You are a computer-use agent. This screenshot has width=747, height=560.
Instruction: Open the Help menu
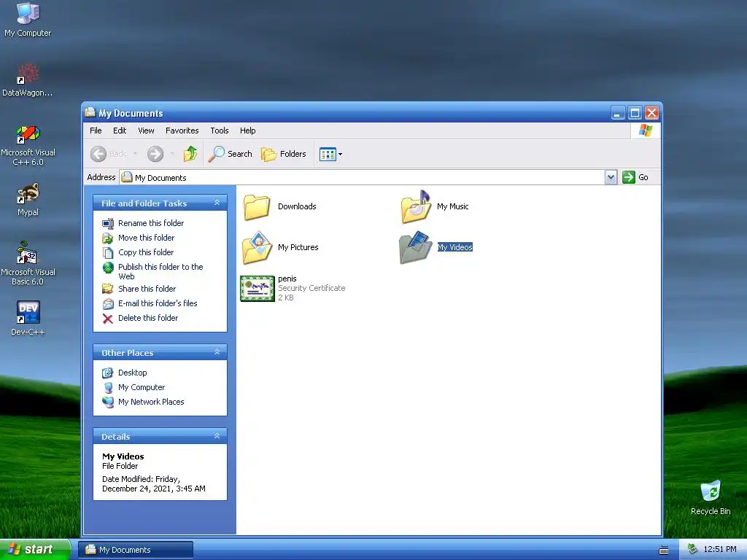[x=248, y=131]
